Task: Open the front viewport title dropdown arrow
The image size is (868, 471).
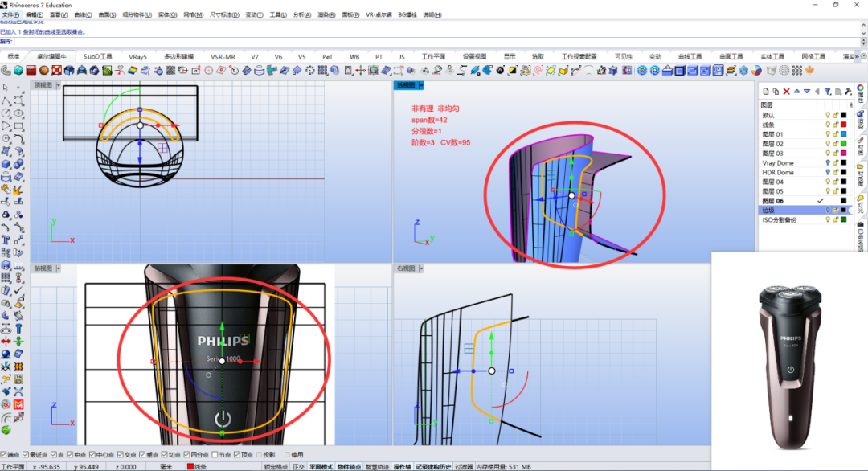Action: point(58,268)
